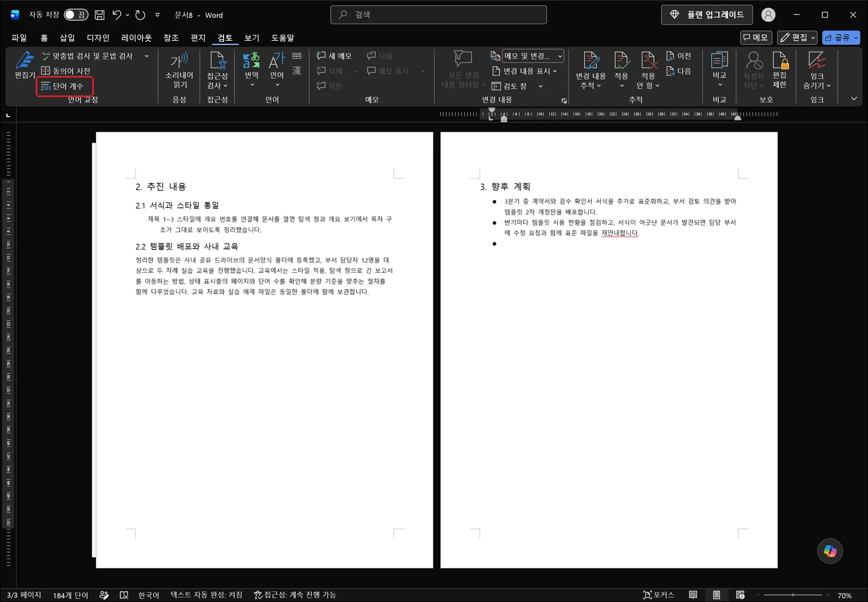Expand the 변경 내용 표시 show markup menu
Image resolution: width=868 pixels, height=602 pixels.
click(525, 71)
